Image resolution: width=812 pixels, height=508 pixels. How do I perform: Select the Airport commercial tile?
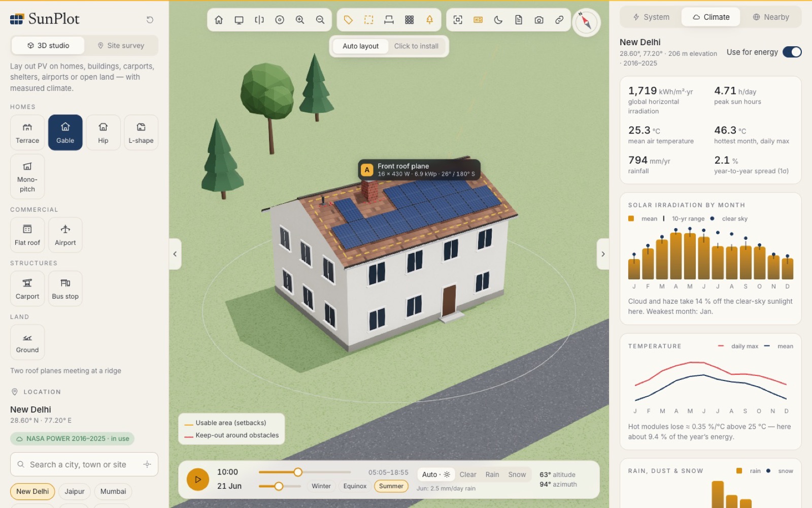[x=65, y=235]
